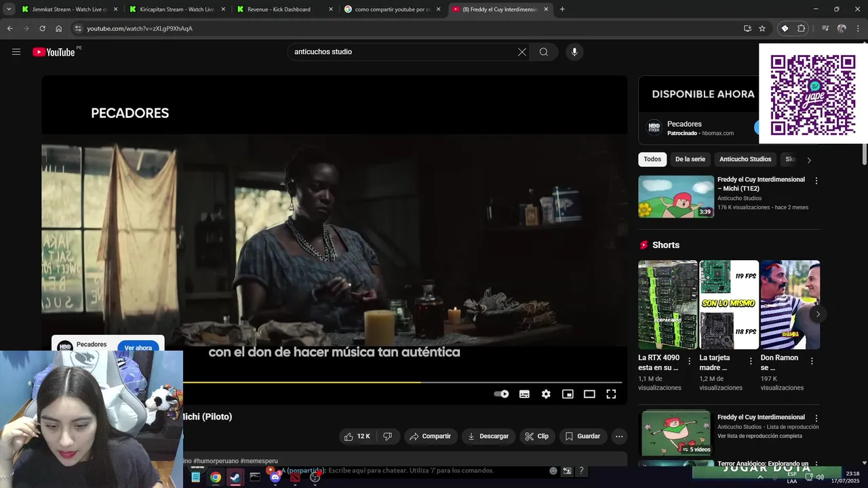Bookmark this page with the star
The height and width of the screenshot is (488, 868).
(762, 28)
